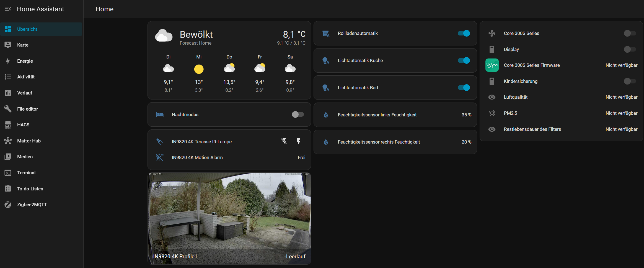
Task: Select Saturday (Sa) cloudy forecast icon
Action: pos(290,68)
